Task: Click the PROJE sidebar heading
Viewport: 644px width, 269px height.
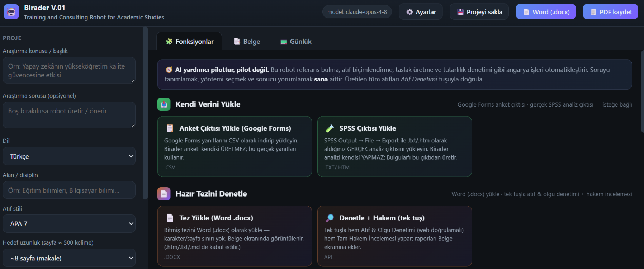Action: coord(12,38)
